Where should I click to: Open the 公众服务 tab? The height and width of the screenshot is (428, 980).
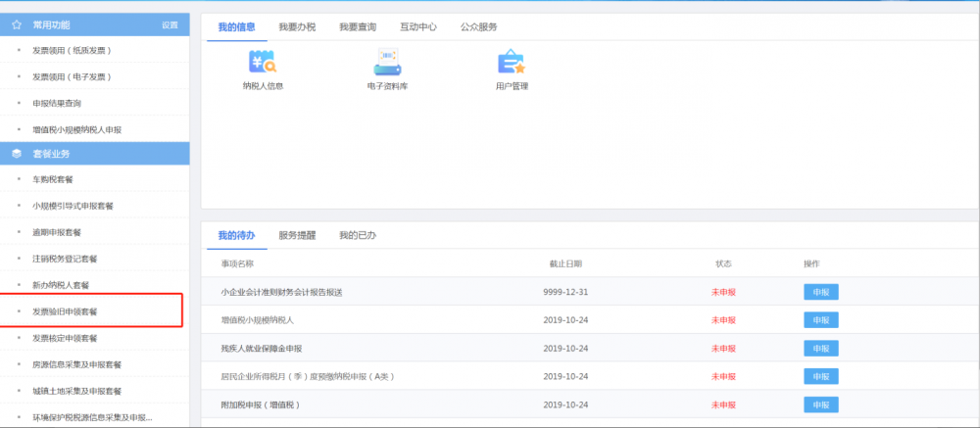click(x=479, y=27)
